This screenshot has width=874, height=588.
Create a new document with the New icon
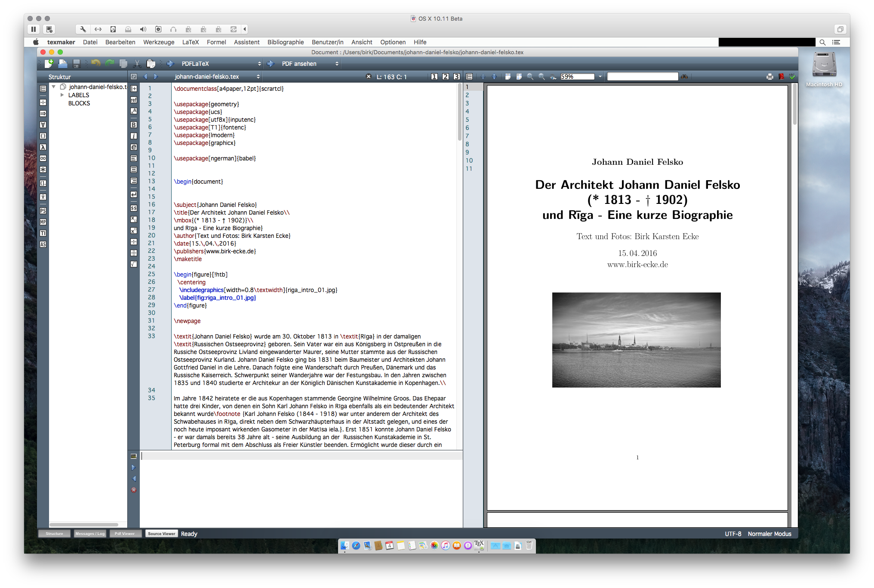49,64
